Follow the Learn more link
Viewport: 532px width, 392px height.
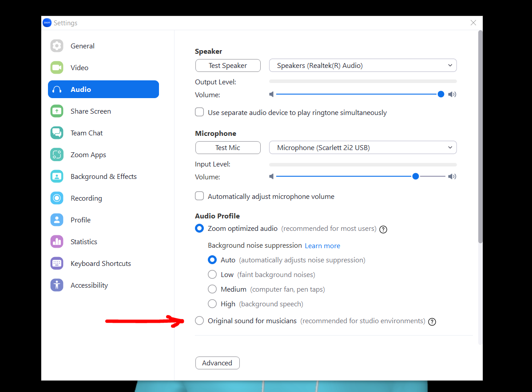tap(322, 246)
